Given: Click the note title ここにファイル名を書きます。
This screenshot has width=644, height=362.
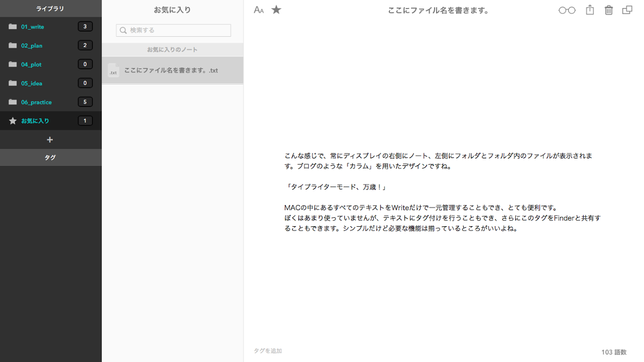Looking at the screenshot, I should [x=439, y=10].
